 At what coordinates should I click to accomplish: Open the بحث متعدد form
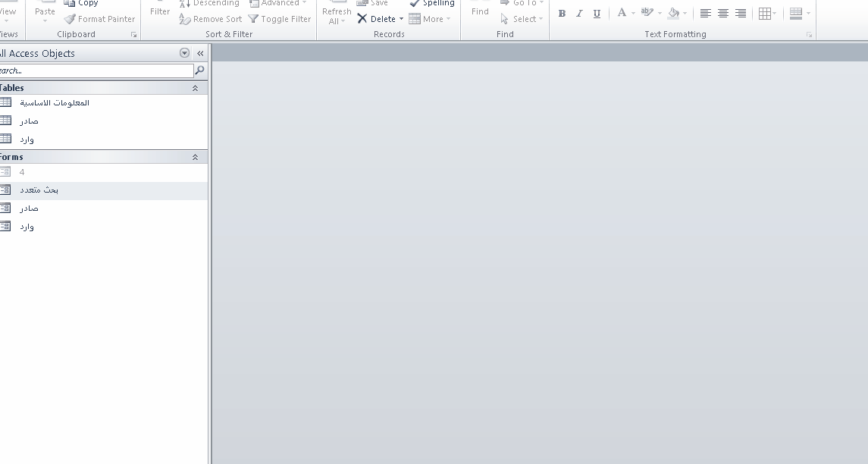pyautogui.click(x=39, y=190)
